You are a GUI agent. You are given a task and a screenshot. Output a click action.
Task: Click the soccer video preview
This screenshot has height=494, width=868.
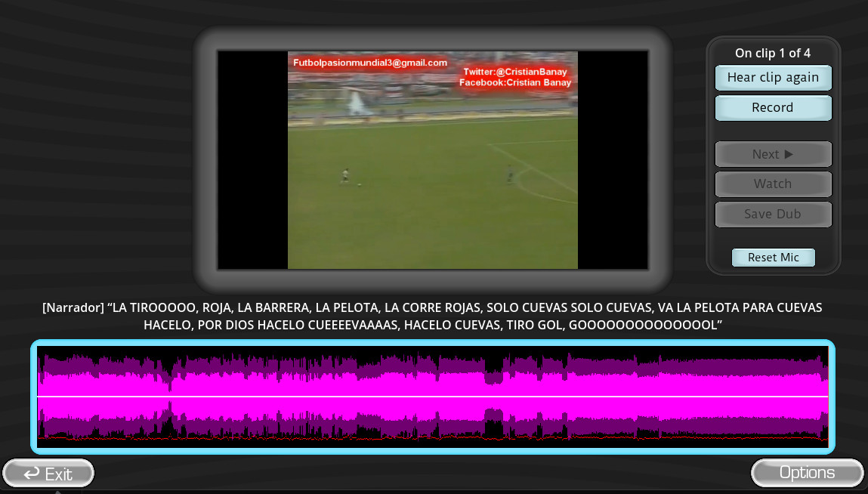coord(432,160)
